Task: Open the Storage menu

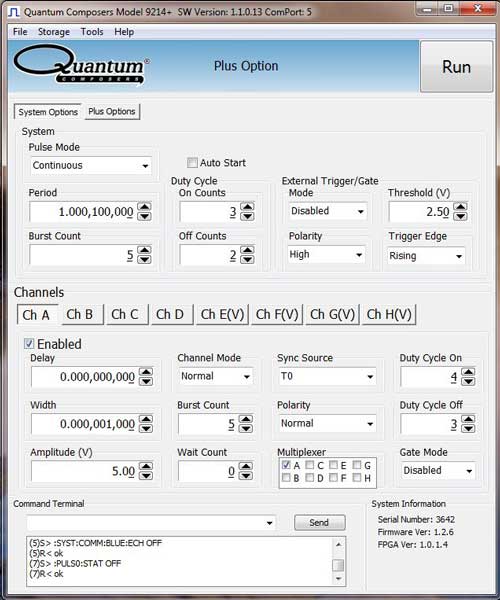Action: point(54,32)
